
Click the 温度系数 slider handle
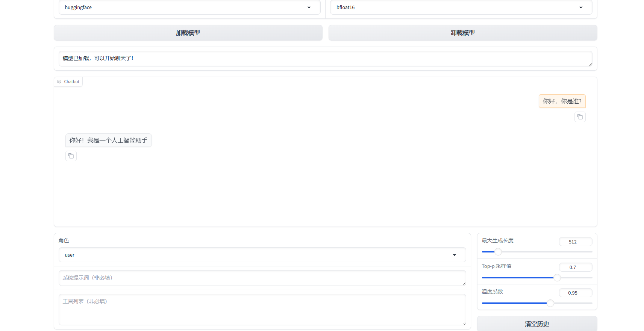550,303
